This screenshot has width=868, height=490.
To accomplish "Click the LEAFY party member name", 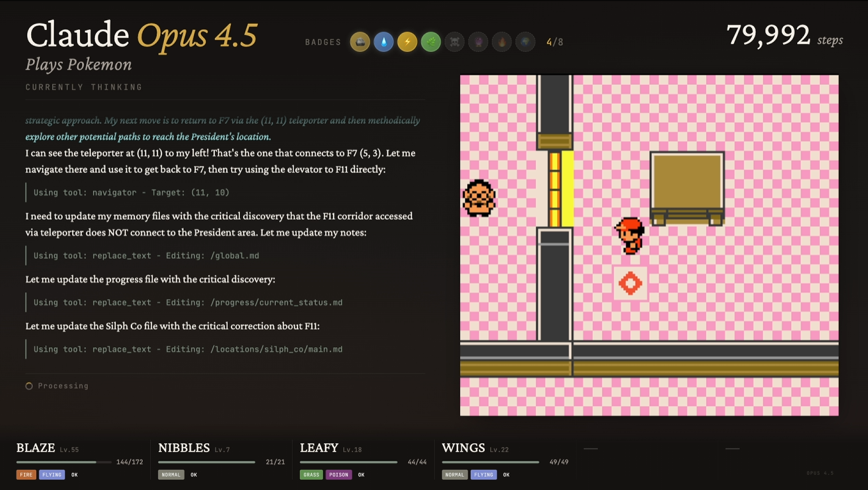I will click(x=319, y=448).
